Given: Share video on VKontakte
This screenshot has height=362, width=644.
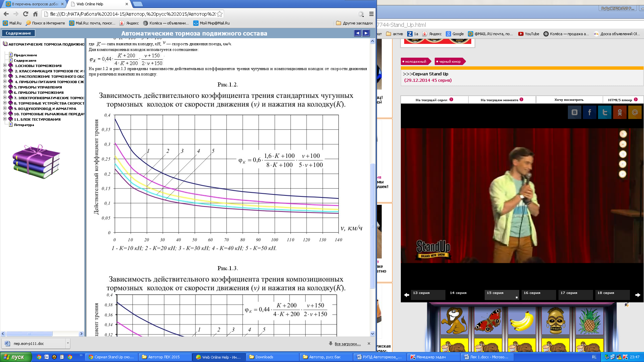Looking at the screenshot, I should tap(575, 112).
